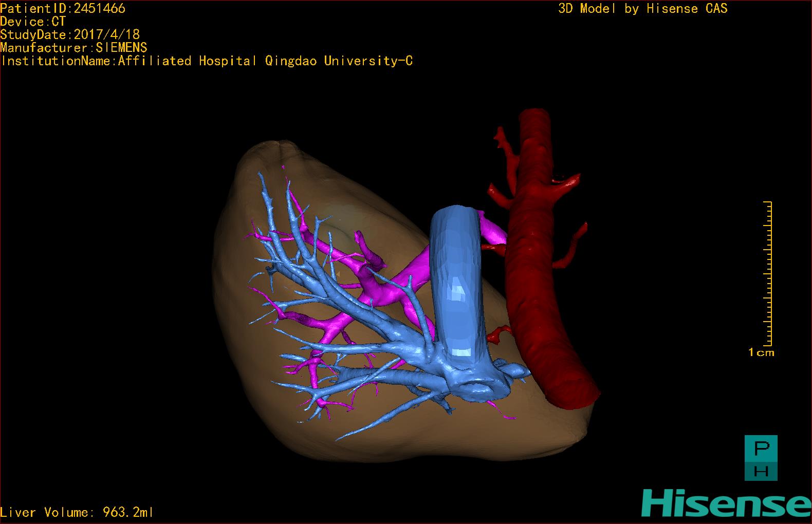This screenshot has width=812, height=524.
Task: Select the "Manufacturer:SIEMENS" line
Action: [74, 48]
